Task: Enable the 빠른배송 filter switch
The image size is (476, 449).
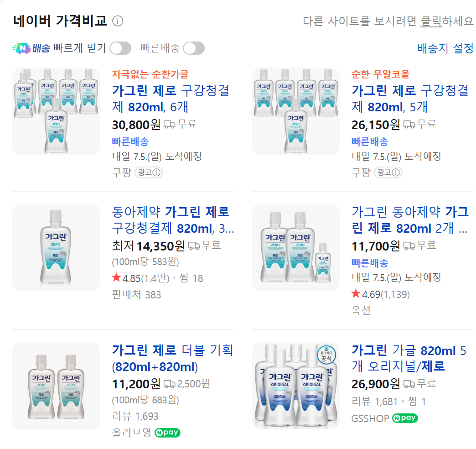Action: click(194, 48)
